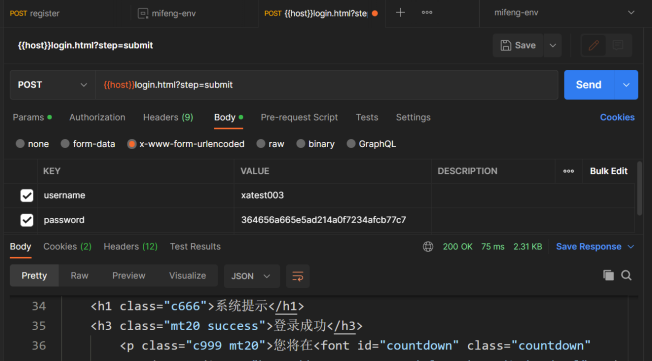Switch response view to Pretty

pyautogui.click(x=34, y=276)
